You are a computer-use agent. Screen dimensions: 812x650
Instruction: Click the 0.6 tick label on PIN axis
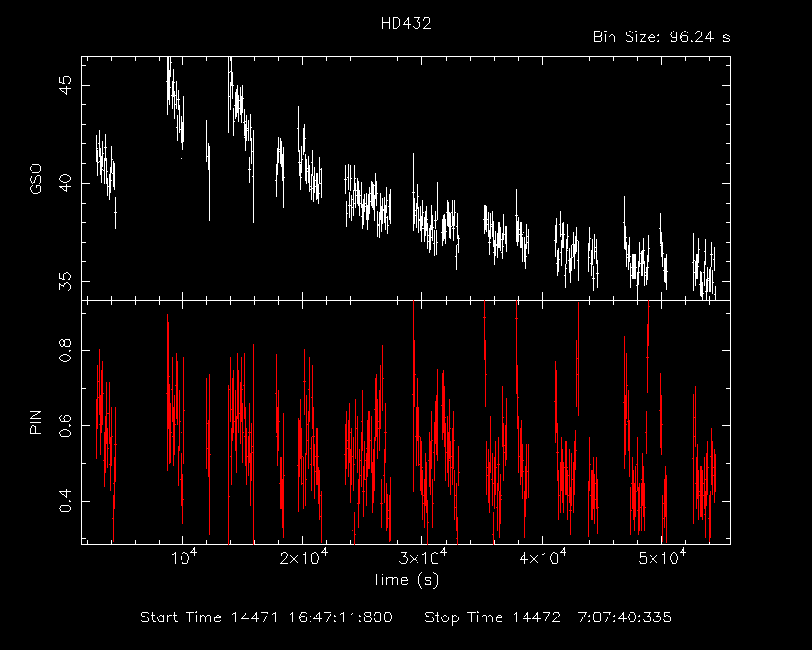click(x=66, y=425)
